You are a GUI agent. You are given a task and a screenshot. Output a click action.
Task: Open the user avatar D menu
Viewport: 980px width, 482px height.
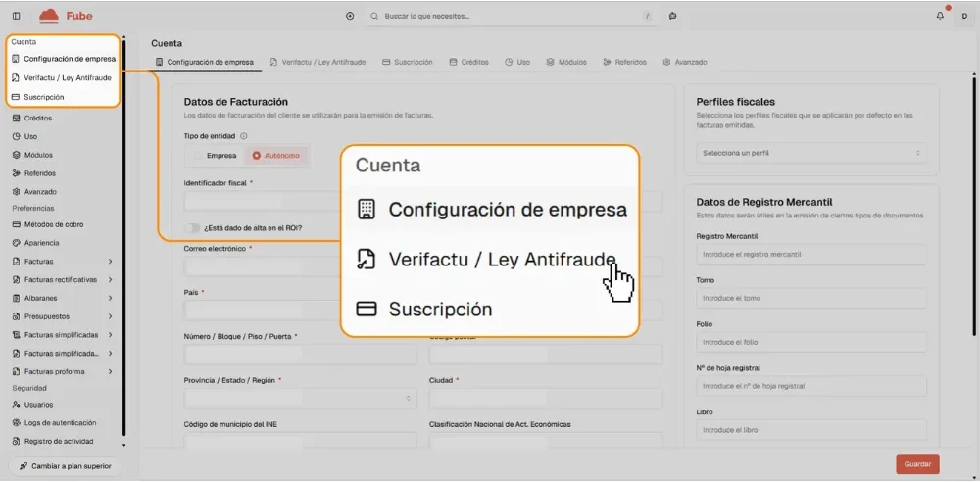(x=964, y=16)
